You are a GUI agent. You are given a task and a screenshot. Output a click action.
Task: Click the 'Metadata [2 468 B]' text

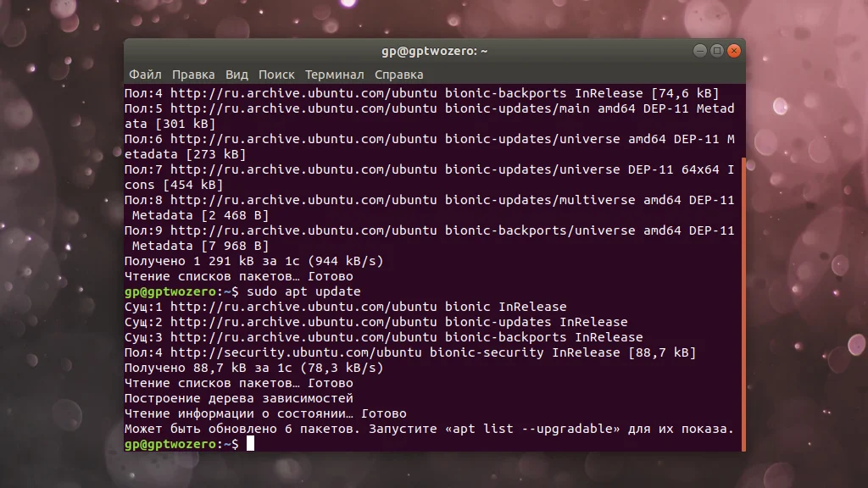point(200,215)
